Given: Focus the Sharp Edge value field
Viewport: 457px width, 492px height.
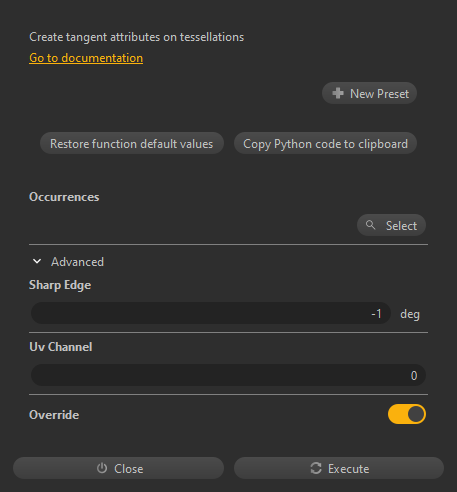Looking at the screenshot, I should click(x=211, y=313).
